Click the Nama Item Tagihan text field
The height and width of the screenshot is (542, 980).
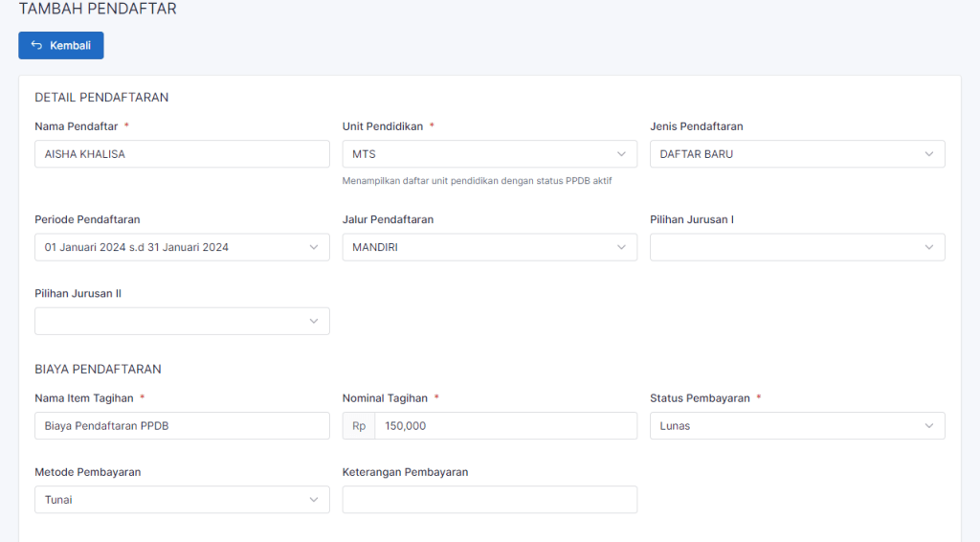(182, 426)
